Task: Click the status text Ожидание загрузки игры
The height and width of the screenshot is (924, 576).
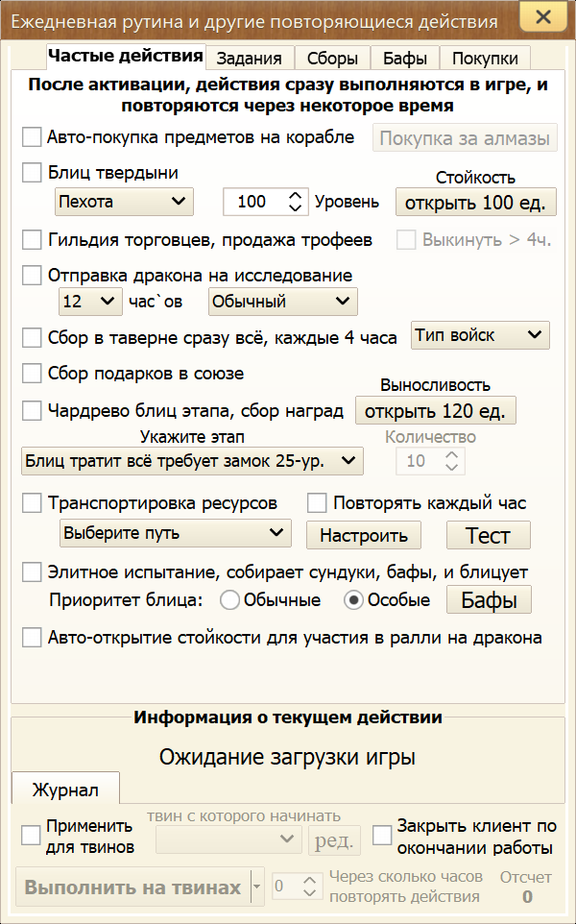Action: [287, 757]
